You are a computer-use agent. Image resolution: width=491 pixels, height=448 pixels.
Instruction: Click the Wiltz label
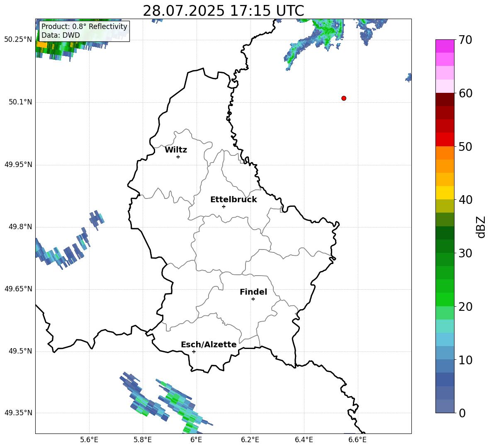tap(176, 150)
